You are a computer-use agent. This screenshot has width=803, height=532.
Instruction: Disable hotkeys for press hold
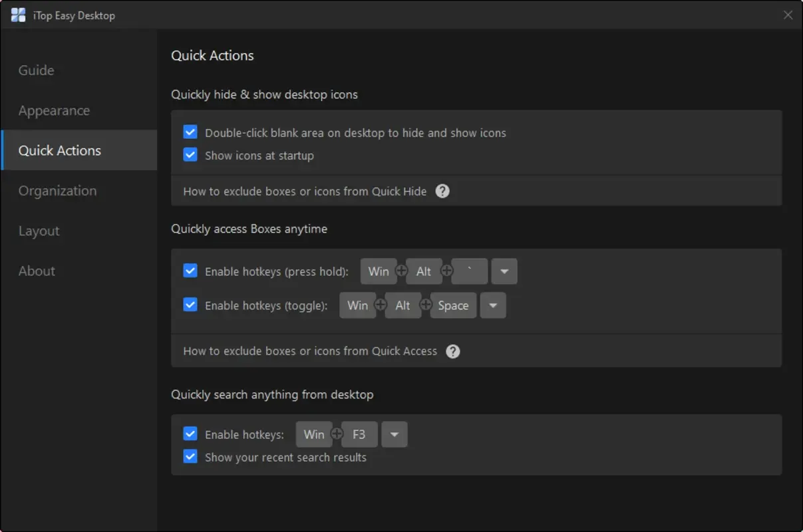coord(190,271)
